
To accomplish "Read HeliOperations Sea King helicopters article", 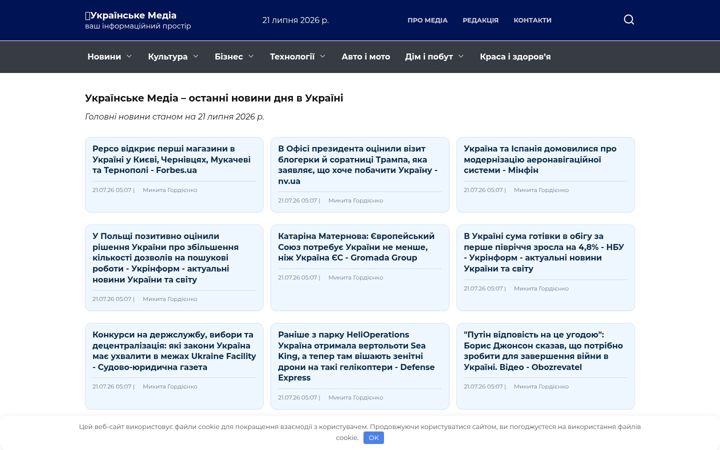I will (356, 356).
